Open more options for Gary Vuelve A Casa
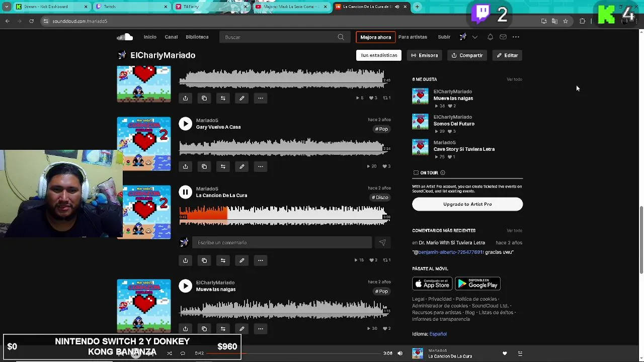This screenshot has height=362, width=644. (261, 166)
